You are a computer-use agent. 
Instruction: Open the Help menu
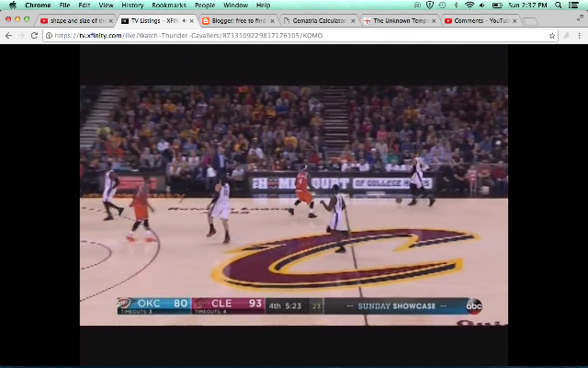(x=264, y=6)
